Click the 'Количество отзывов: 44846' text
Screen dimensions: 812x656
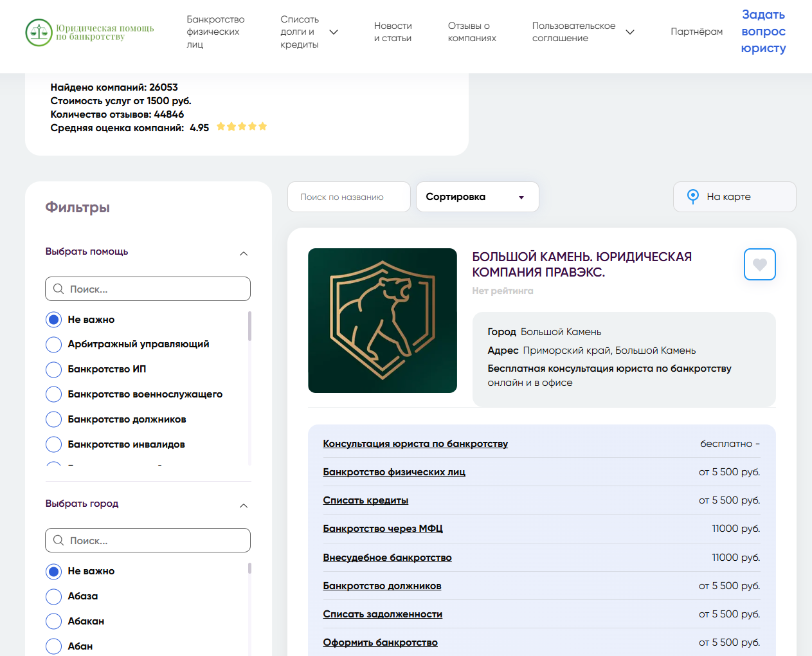pos(117,114)
